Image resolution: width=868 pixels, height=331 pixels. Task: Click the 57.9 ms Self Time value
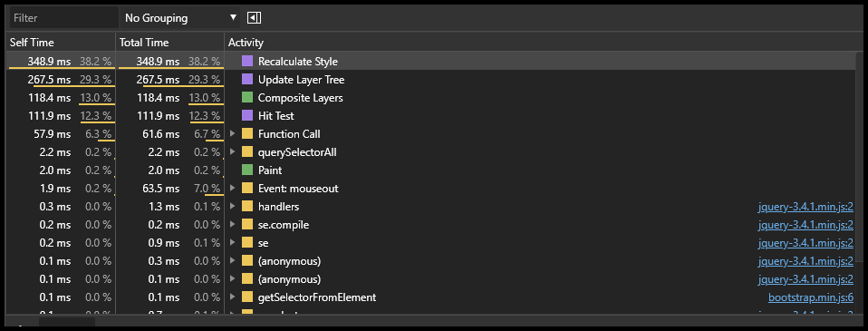(x=53, y=133)
